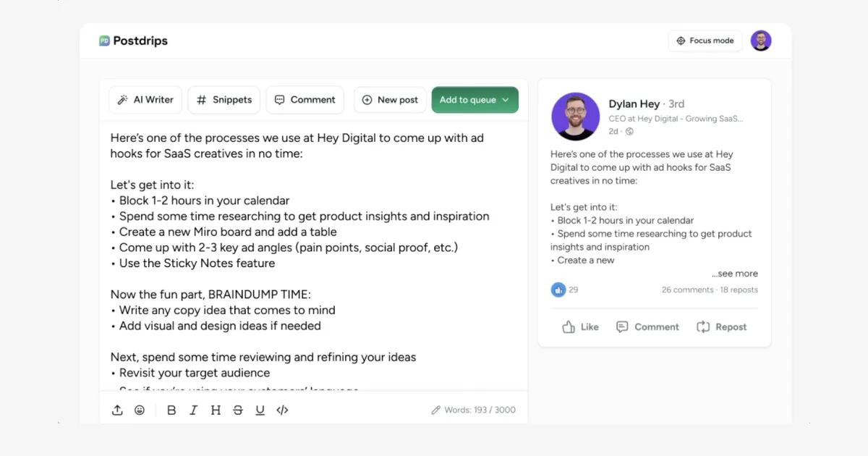Screen dimensions: 868x456
Task: Switch to the Comment tab
Action: (305, 100)
